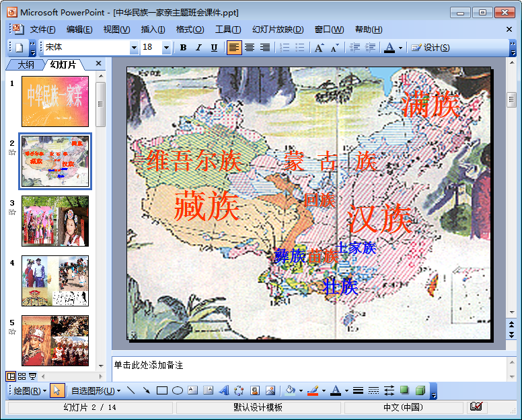Choose Dash Style icon

click(373, 390)
